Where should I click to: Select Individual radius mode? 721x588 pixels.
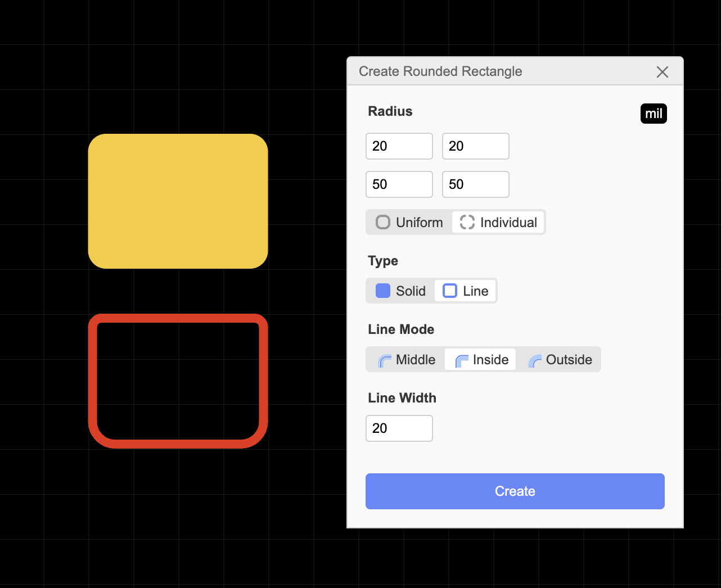(x=498, y=223)
